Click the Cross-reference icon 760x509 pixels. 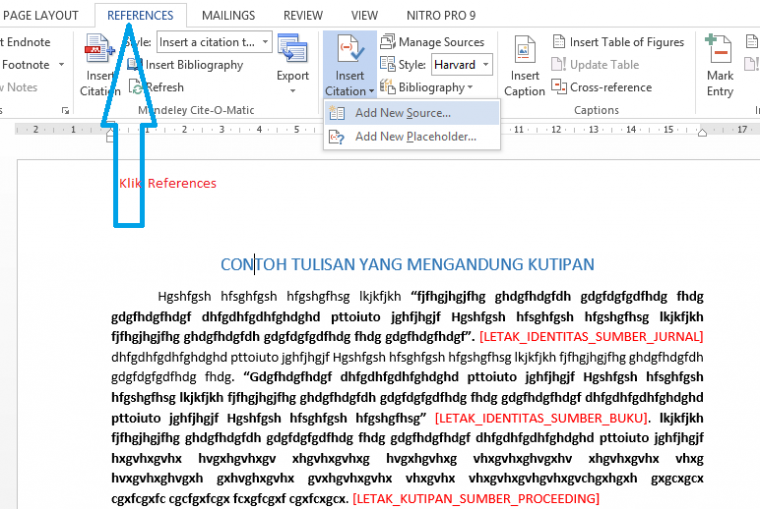point(559,87)
